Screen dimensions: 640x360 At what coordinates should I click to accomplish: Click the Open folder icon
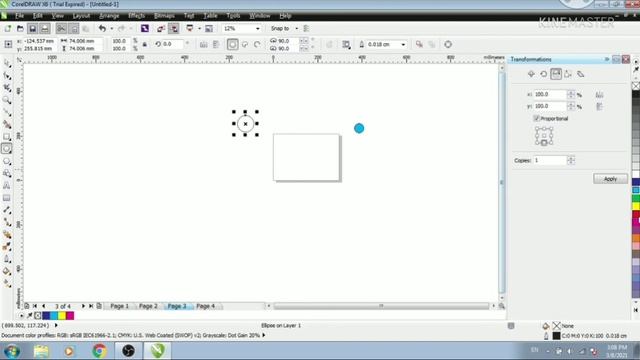(20, 29)
